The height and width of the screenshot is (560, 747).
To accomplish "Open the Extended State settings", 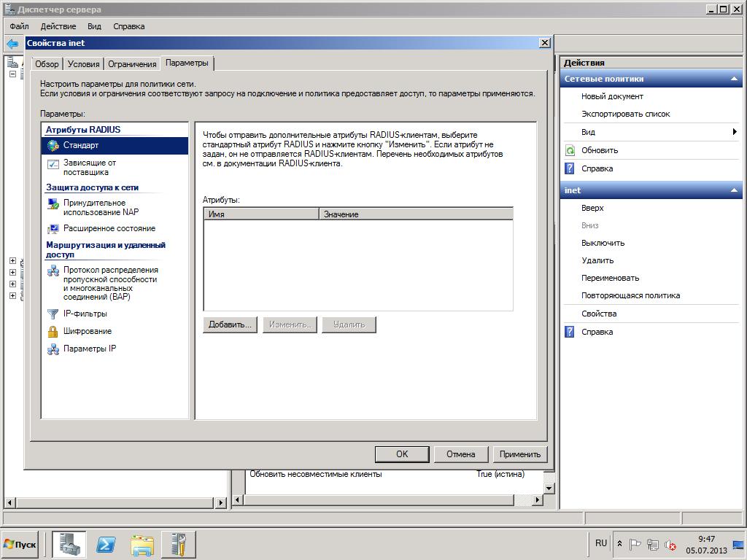I will (x=109, y=228).
